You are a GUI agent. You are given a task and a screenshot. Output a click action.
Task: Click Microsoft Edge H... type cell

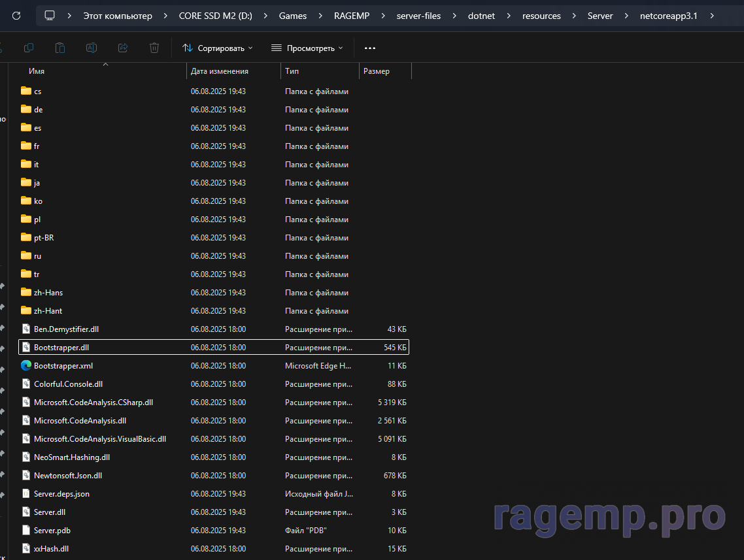pyautogui.click(x=318, y=365)
